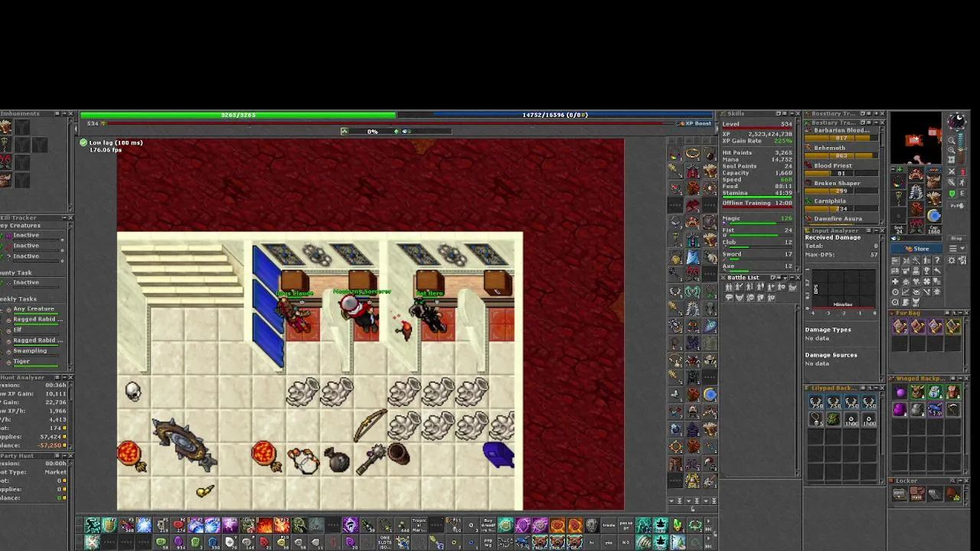980x551 pixels.
Task: Toggle the PvP mode button
Action: (x=956, y=206)
